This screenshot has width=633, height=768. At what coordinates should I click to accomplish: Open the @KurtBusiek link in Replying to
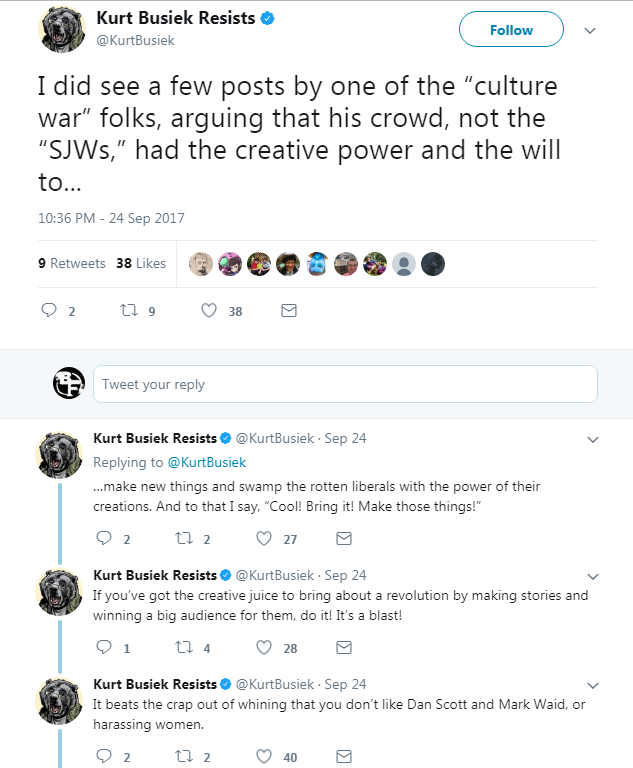coord(207,462)
